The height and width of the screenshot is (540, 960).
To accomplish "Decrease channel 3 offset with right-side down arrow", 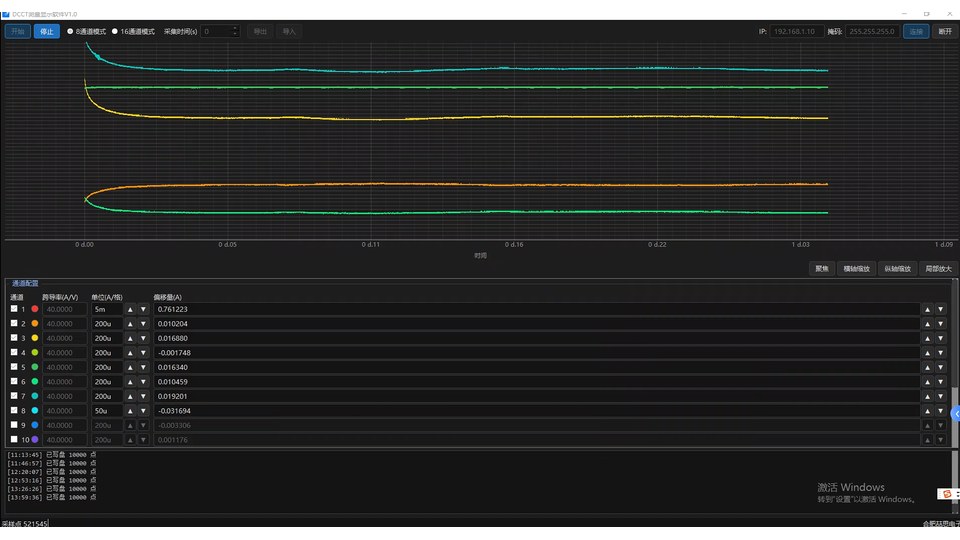I will (x=941, y=338).
